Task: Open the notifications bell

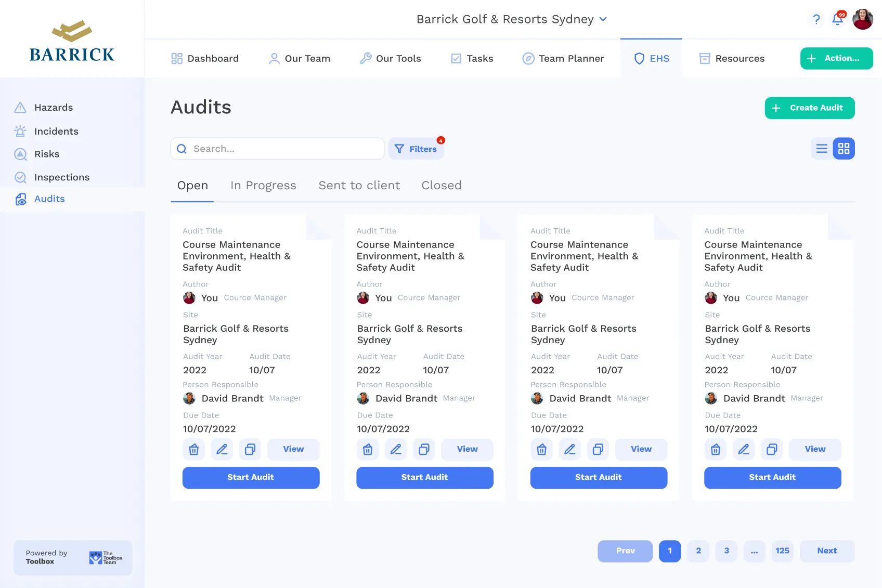Action: 837,20
